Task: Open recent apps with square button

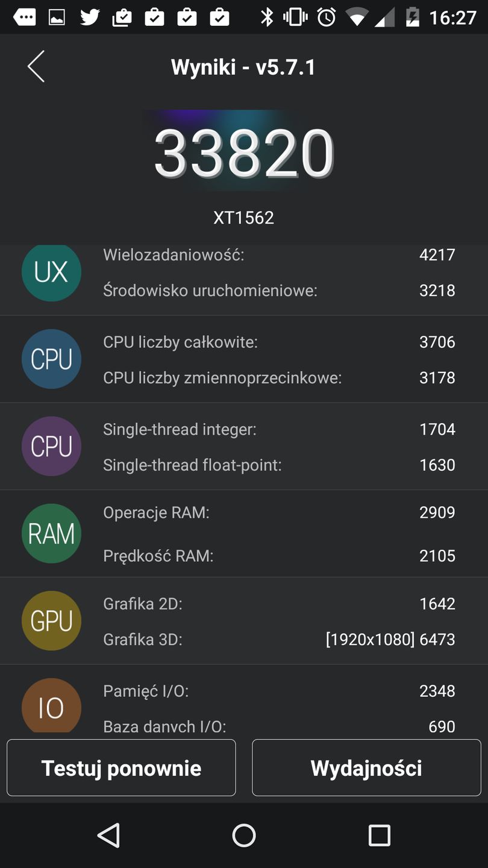Action: pos(379,835)
